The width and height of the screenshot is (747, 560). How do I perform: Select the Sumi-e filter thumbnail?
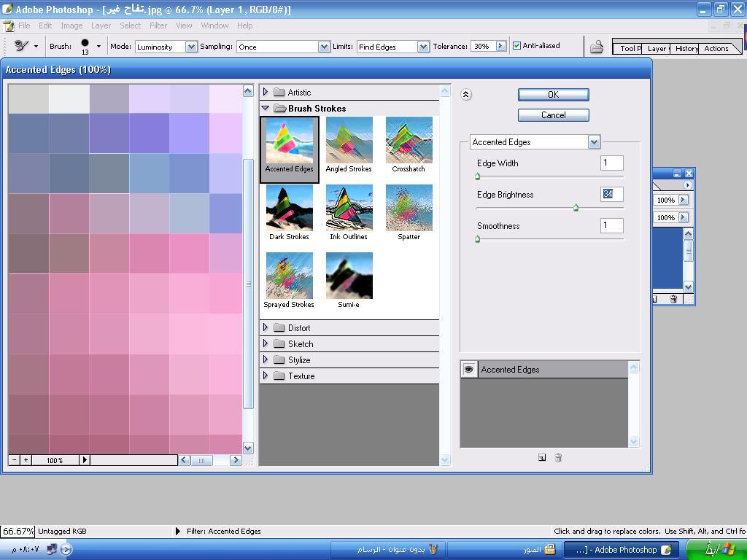pyautogui.click(x=349, y=281)
